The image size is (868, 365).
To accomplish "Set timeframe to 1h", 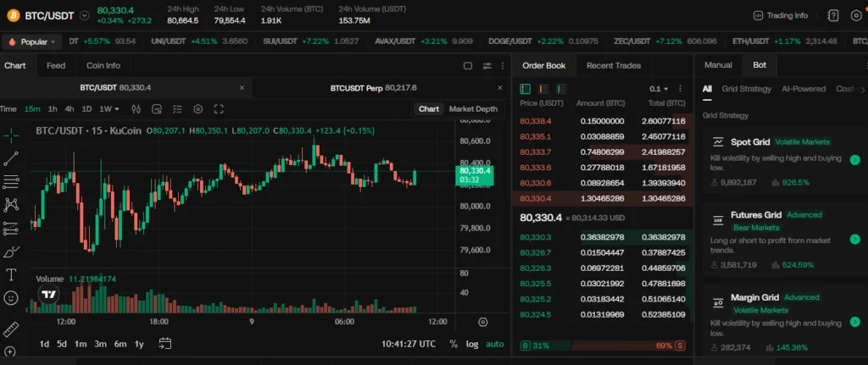I will point(53,109).
